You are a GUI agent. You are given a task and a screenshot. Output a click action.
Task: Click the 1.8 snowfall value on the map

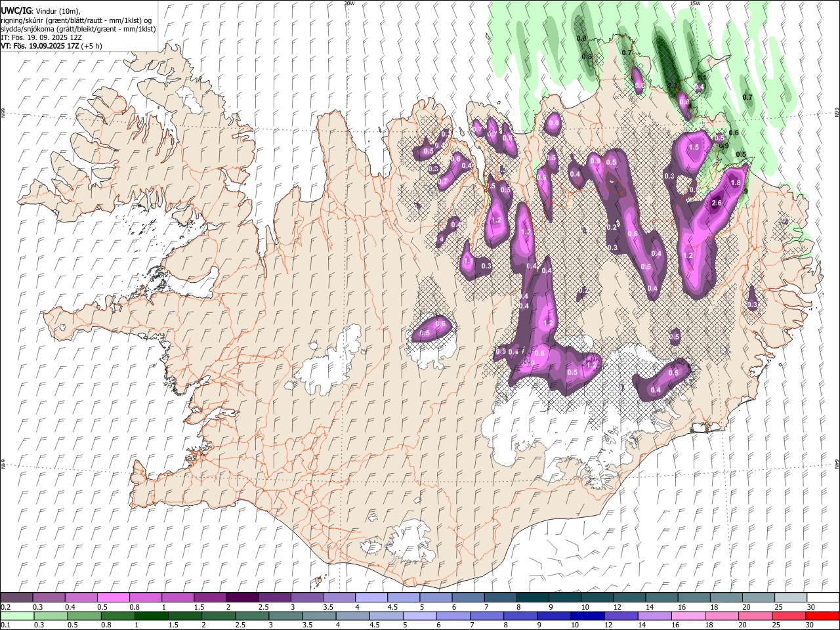pos(736,182)
